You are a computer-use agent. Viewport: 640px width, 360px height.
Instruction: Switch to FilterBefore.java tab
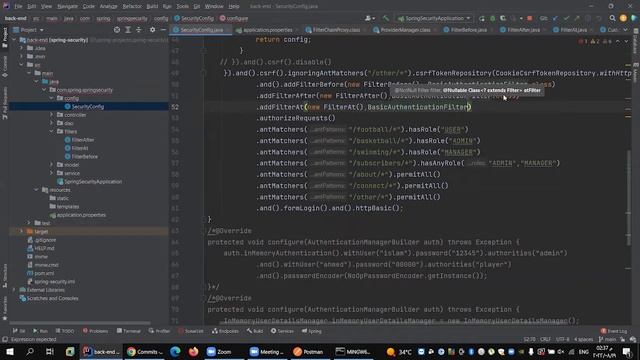[x=468, y=30]
